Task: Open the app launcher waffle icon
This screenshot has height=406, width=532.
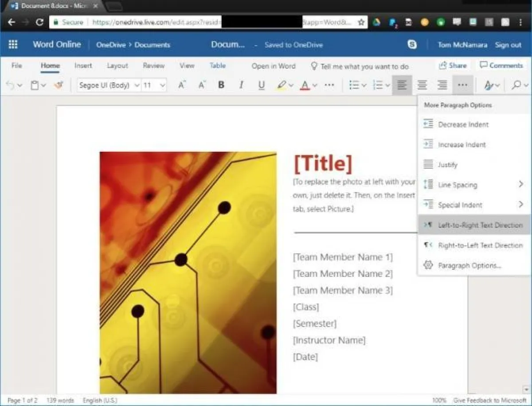Action: [x=13, y=44]
